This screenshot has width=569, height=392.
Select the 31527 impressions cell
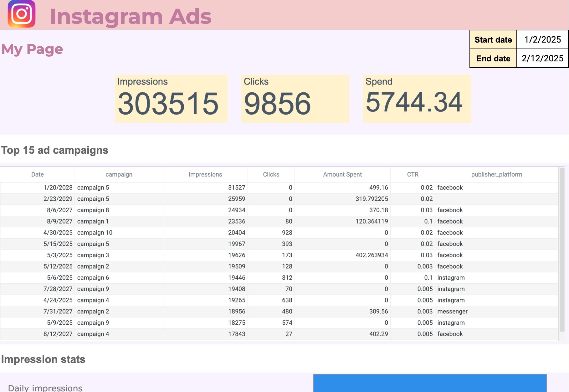click(x=205, y=188)
